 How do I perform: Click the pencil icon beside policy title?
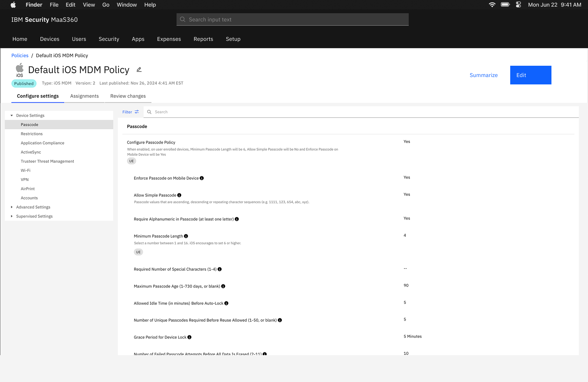139,70
